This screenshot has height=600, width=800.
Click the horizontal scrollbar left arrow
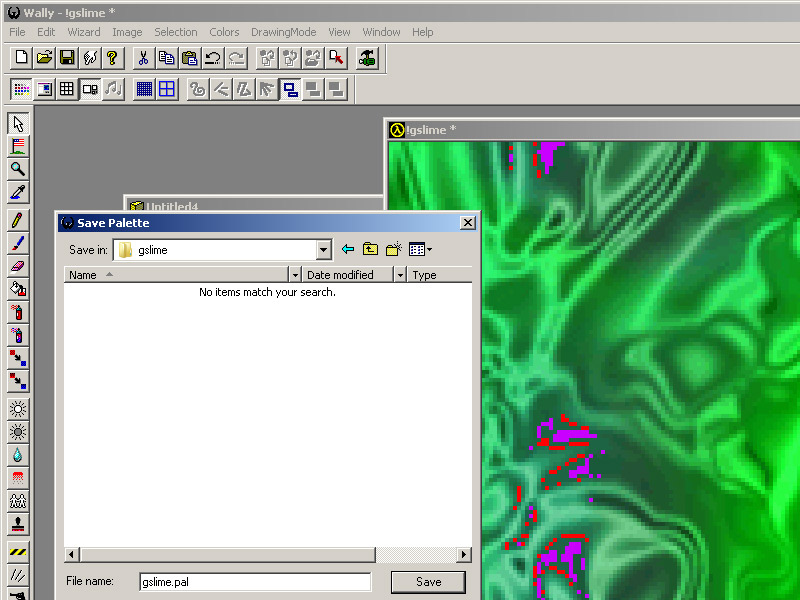71,554
